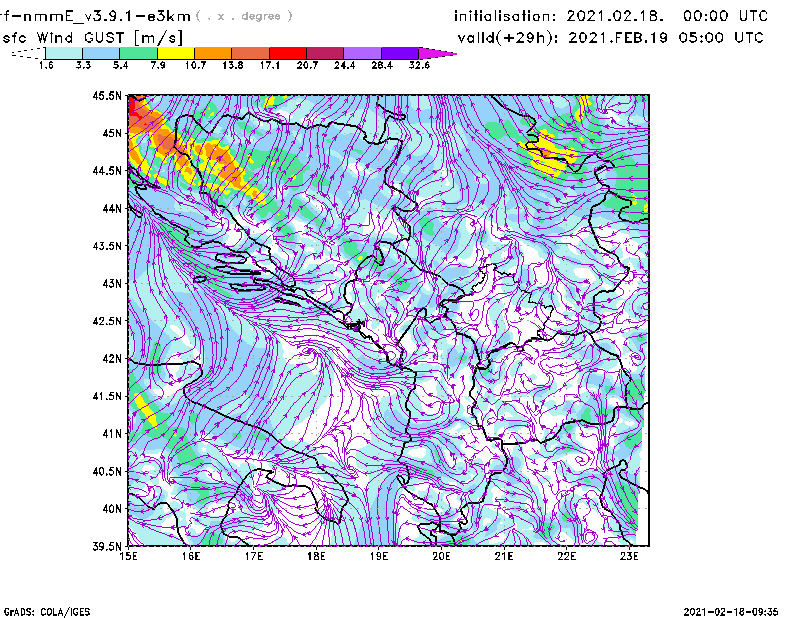Click the valid time 05:00 UTC
Viewport: 800px width, 618px height.
click(721, 38)
